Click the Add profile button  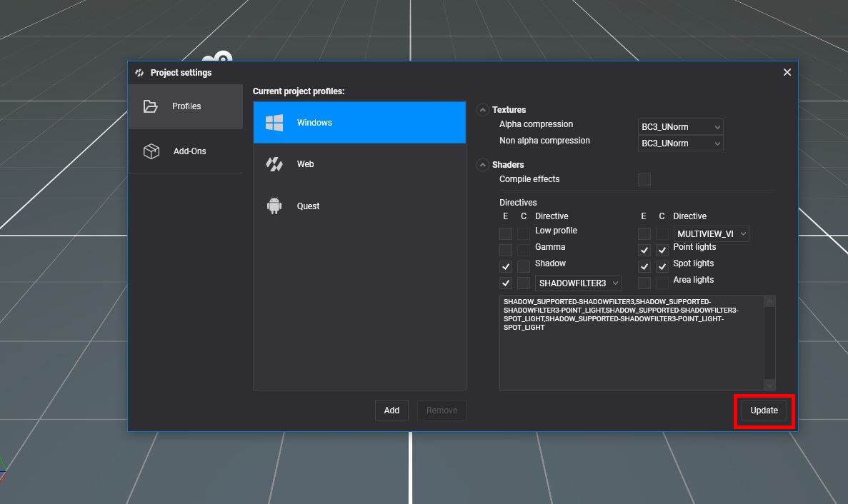pyautogui.click(x=391, y=410)
